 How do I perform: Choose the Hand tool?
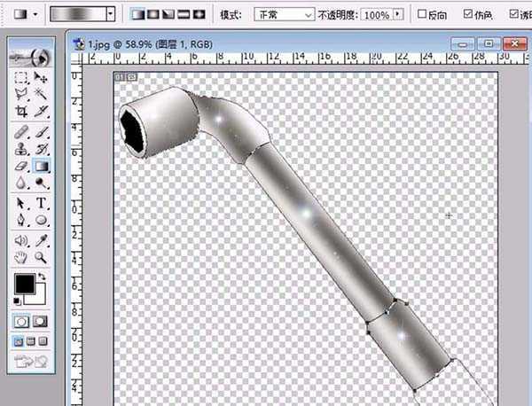[x=22, y=257]
